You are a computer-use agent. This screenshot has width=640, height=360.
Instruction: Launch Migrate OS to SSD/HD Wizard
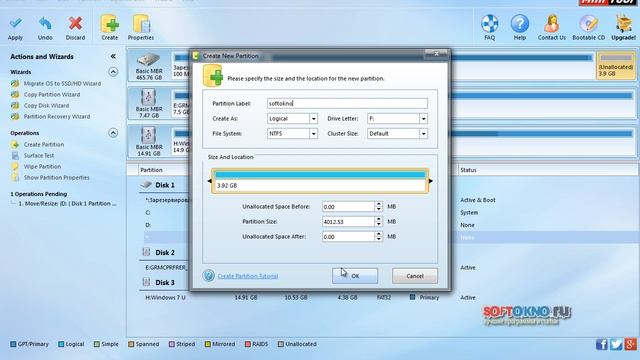62,83
